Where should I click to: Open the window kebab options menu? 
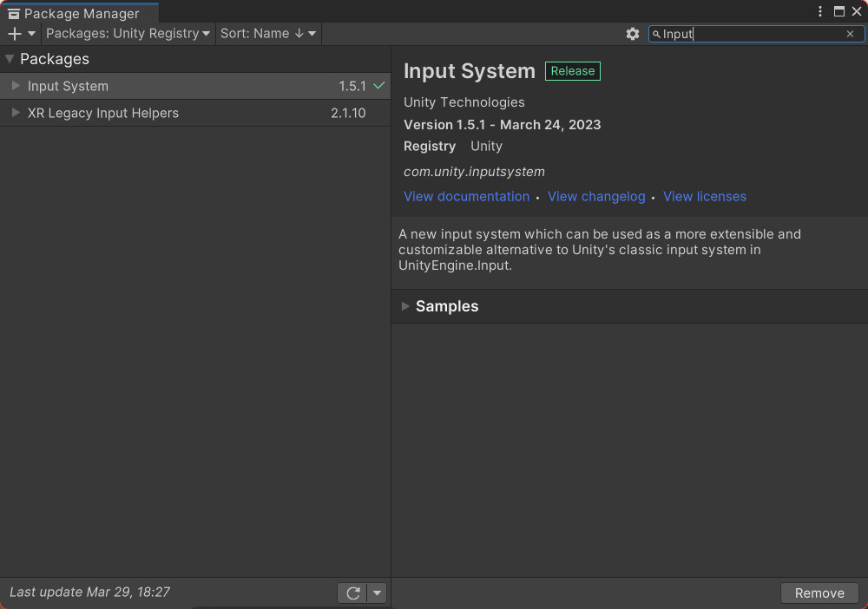coord(820,11)
